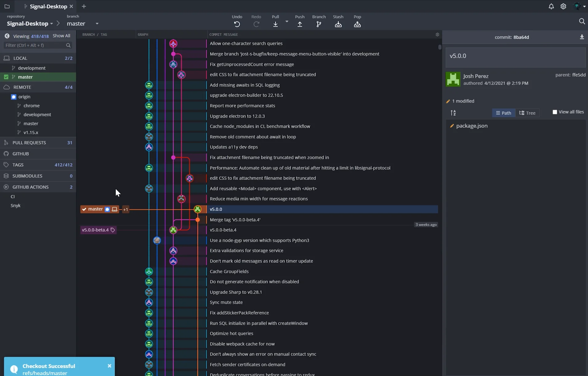Toggle the origin remote checkbox

coord(14,97)
